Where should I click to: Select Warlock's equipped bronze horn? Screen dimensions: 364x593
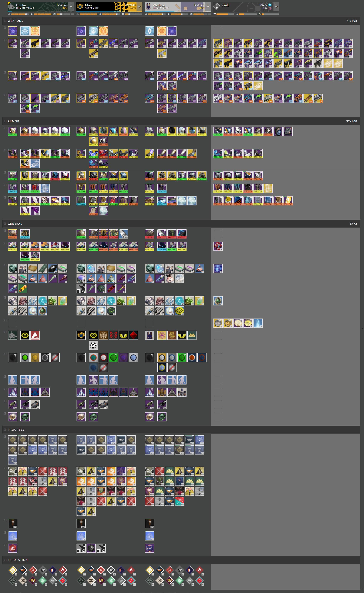click(x=149, y=417)
